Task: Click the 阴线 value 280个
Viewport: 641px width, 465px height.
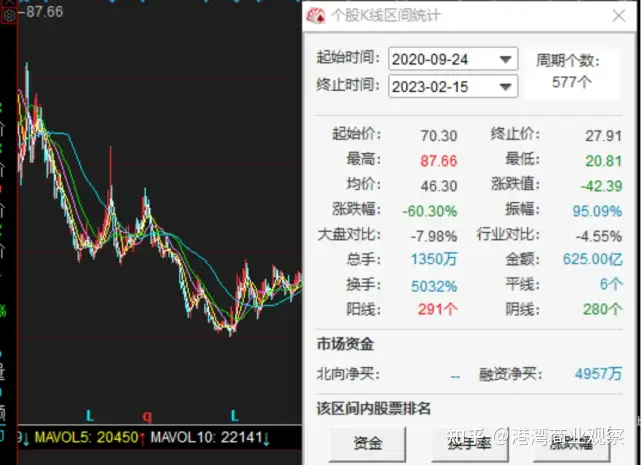Action: tap(603, 309)
